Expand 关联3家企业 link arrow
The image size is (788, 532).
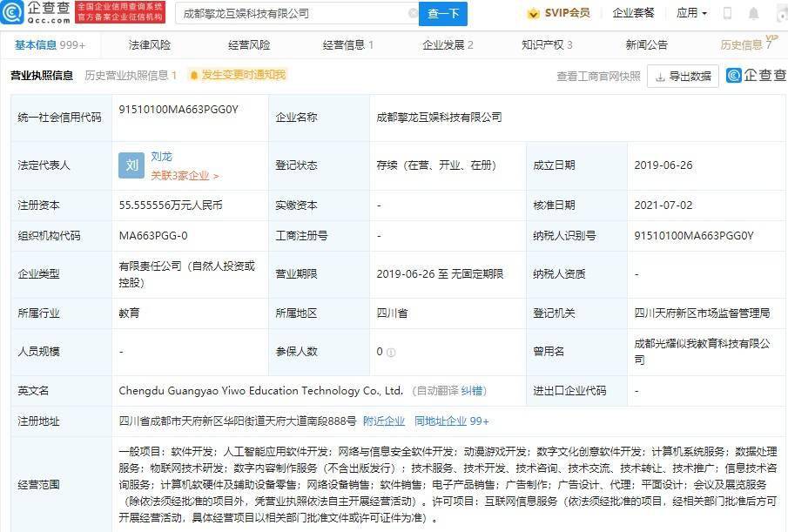click(x=216, y=176)
